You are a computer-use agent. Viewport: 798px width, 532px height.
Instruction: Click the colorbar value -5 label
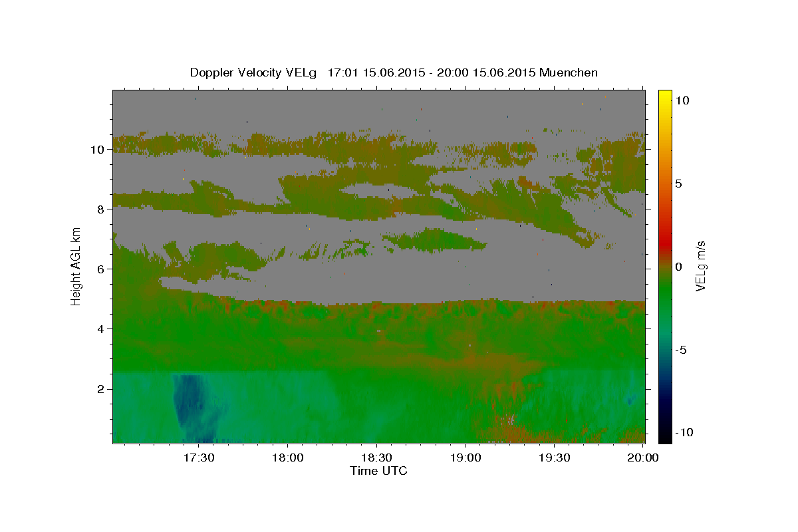click(x=681, y=350)
